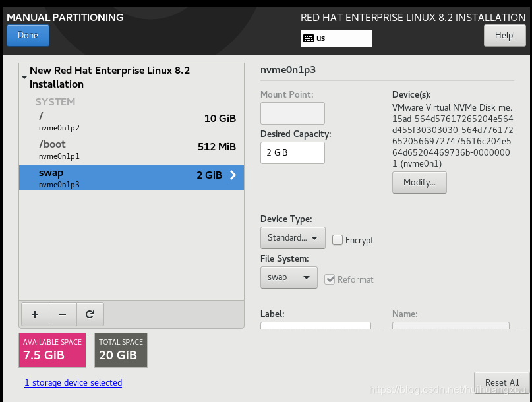Click the add mount point plus icon
The height and width of the screenshot is (402, 532).
tap(35, 314)
